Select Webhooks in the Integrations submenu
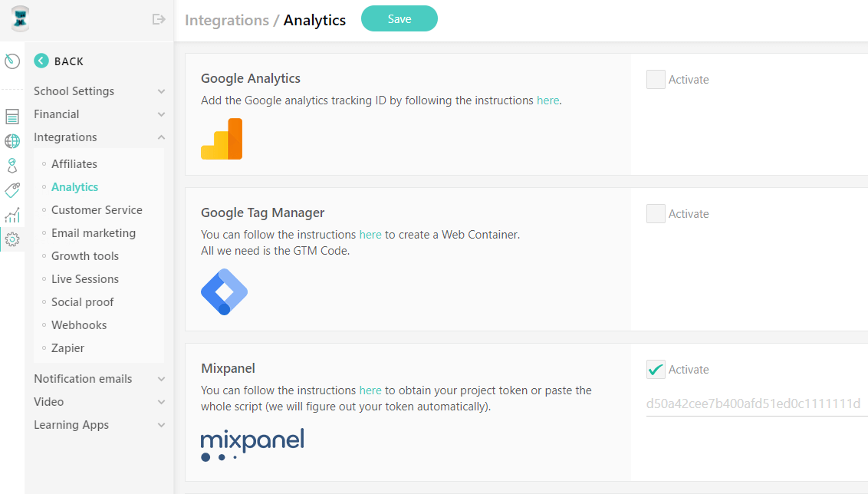 point(79,325)
